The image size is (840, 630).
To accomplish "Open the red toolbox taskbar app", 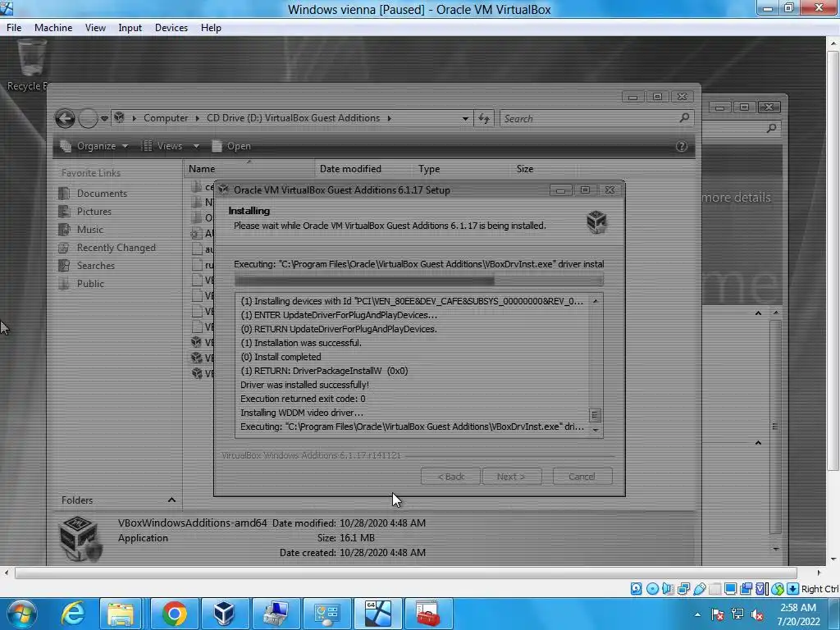I will click(x=427, y=614).
